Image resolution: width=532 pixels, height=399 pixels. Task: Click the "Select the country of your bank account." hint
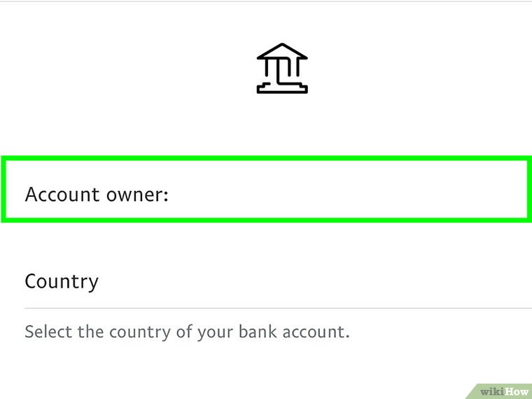coord(187,330)
